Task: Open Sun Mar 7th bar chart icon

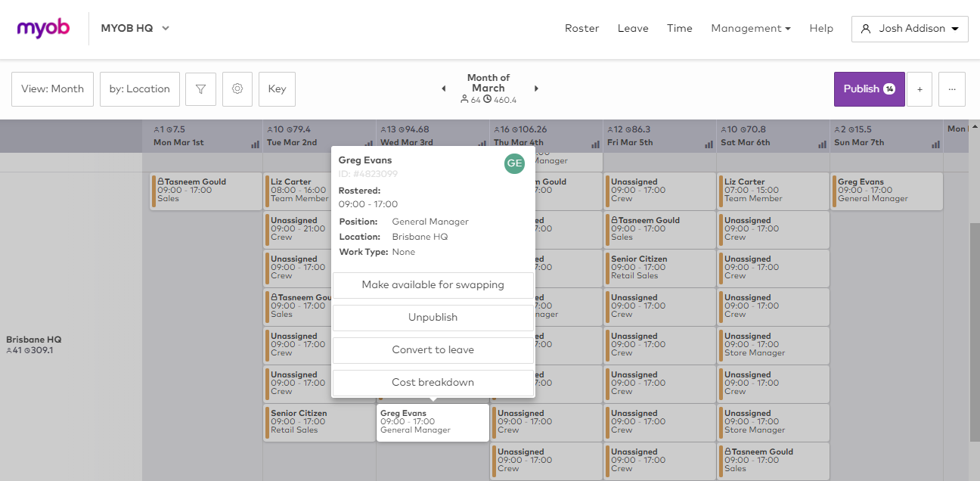Action: coord(935,144)
